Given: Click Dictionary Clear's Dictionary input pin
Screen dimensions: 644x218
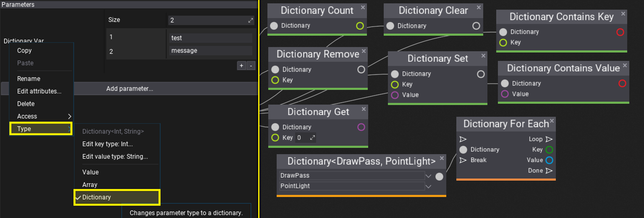Looking at the screenshot, I should [x=390, y=26].
